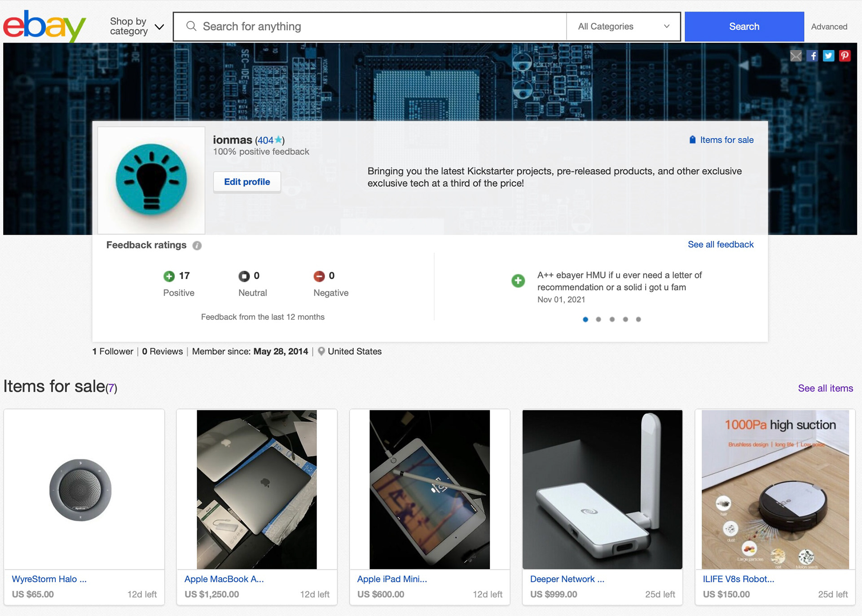Image resolution: width=862 pixels, height=616 pixels.
Task: Open the Advanced search link
Action: (x=829, y=26)
